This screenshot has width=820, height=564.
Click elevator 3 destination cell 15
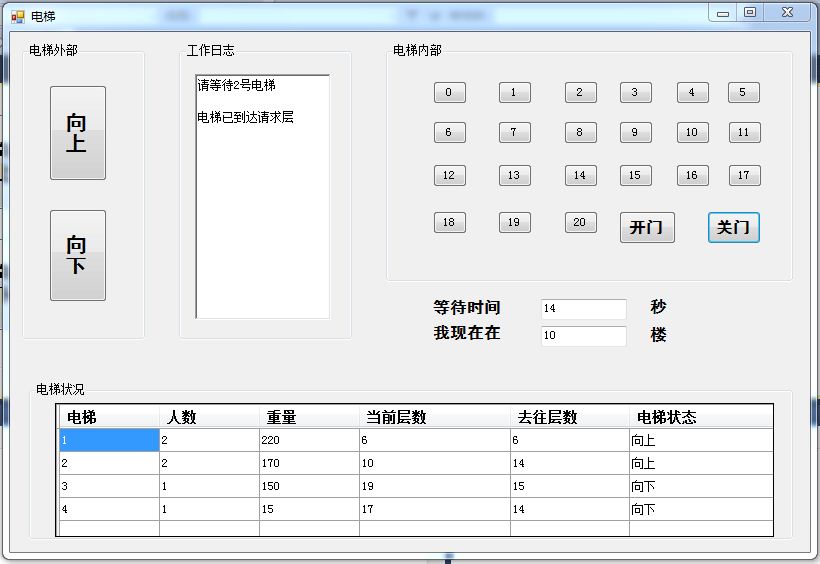click(570, 486)
